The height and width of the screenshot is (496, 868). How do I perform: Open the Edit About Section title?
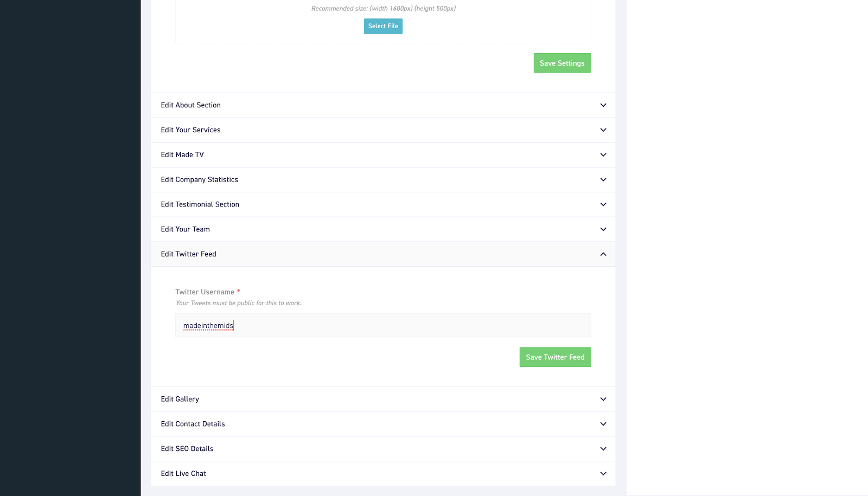[191, 105]
